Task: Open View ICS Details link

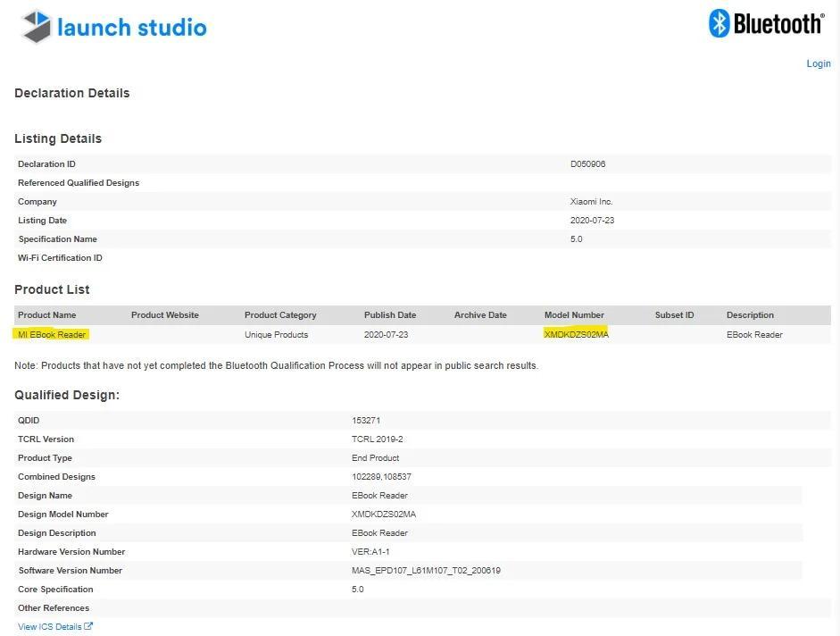Action: 50,627
